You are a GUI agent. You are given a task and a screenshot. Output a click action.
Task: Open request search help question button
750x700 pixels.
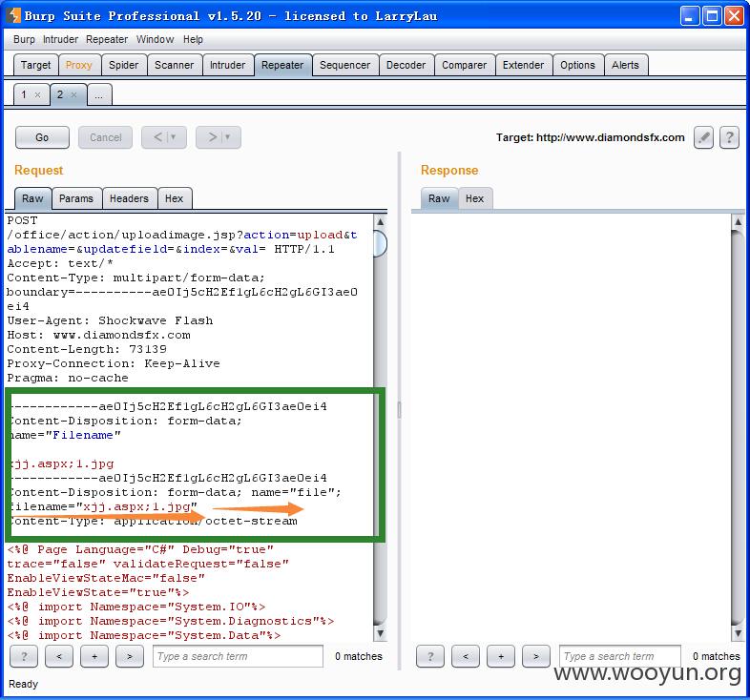tap(24, 656)
